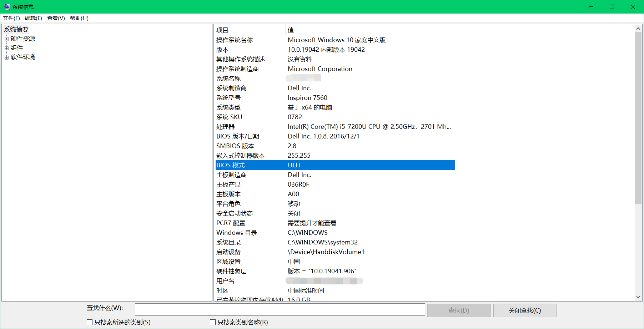This screenshot has width=644, height=329.
Task: Click the scrollbar down arrow
Action: (x=638, y=297)
